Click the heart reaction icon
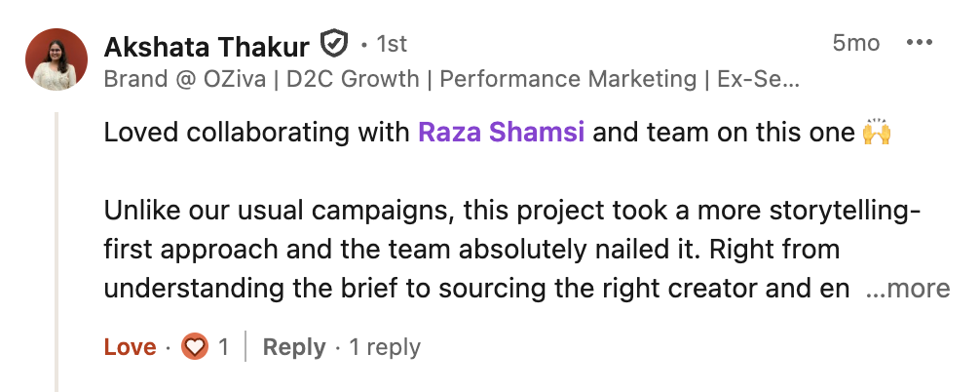This screenshot has height=392, width=980. pyautogui.click(x=196, y=347)
